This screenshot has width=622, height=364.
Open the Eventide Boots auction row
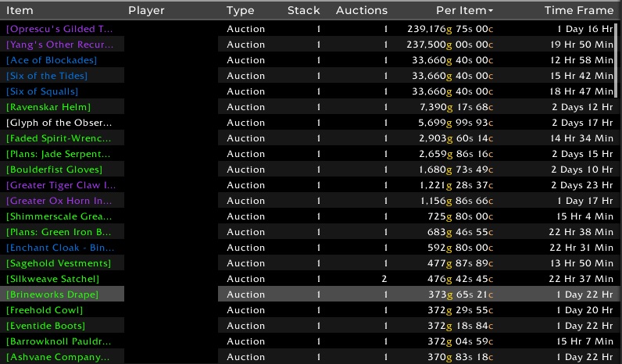[45, 326]
